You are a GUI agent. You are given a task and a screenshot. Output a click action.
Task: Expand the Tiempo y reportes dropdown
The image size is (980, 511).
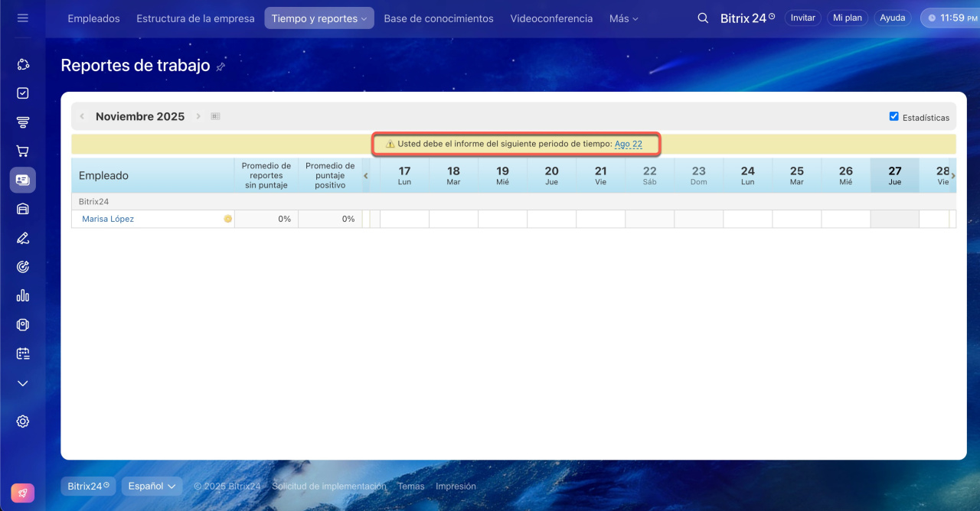tap(318, 18)
